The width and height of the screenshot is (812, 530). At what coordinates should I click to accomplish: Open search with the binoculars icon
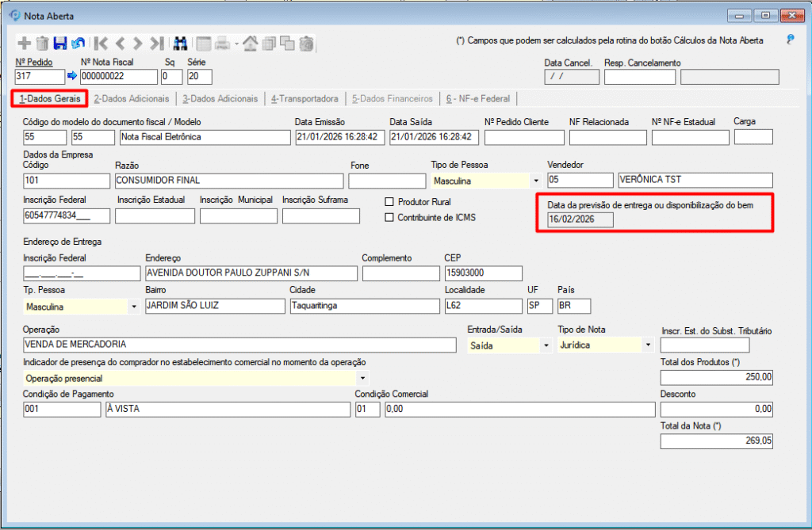179,43
